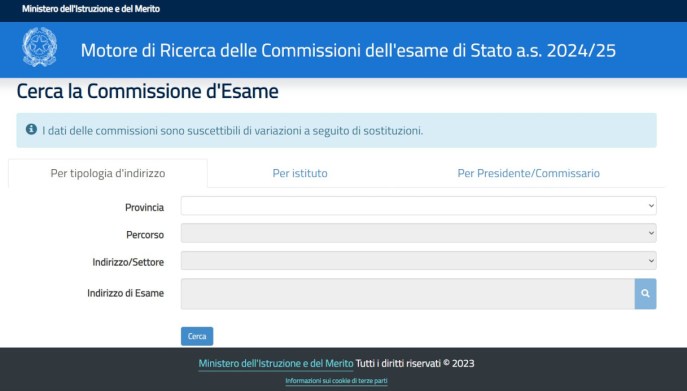Select the Per tipologia d'indirizzo tab
The height and width of the screenshot is (391, 687).
(x=108, y=173)
